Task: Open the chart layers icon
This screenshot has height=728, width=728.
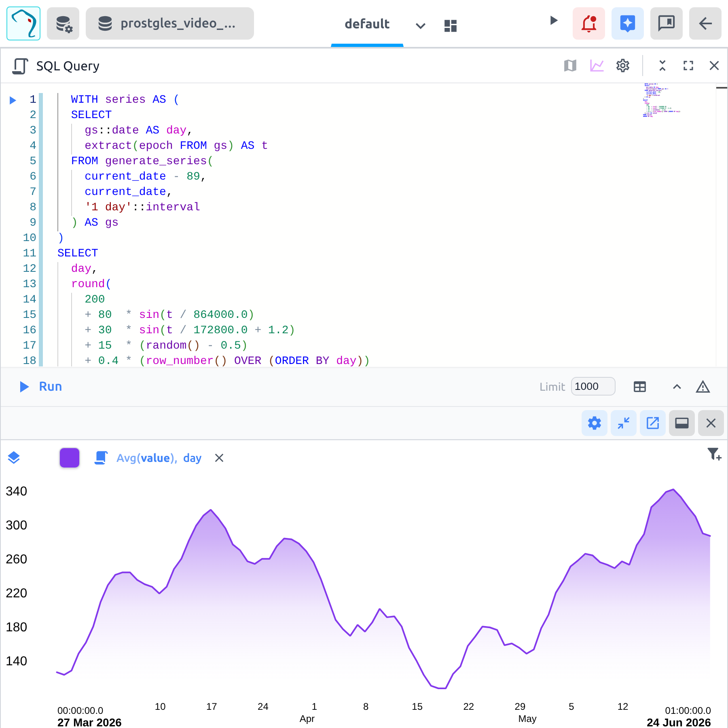Action: coord(14,458)
